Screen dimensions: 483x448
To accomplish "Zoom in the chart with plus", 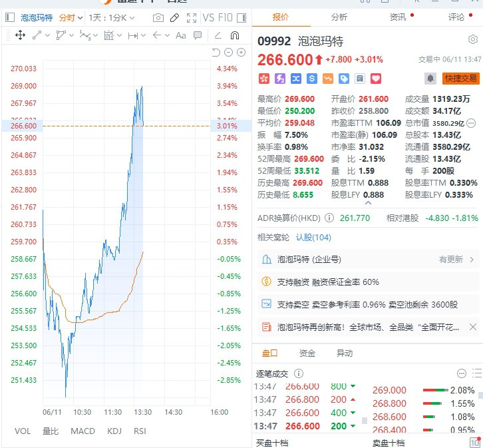I will [241, 53].
